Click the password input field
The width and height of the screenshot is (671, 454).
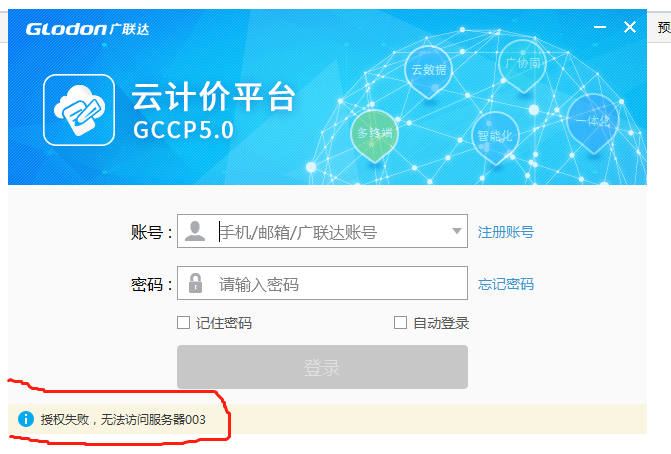(x=322, y=283)
